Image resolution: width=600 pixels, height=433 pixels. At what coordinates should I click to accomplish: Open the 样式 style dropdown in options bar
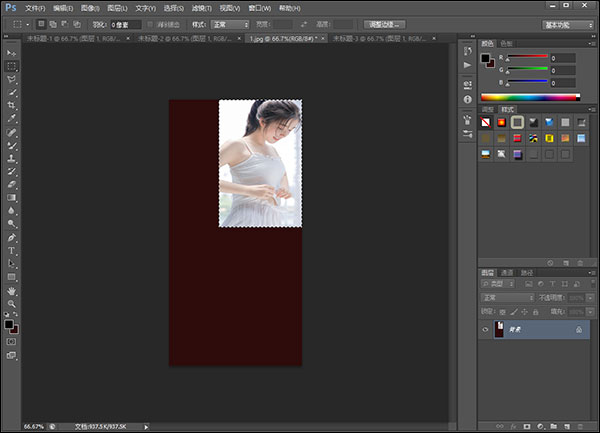(230, 24)
